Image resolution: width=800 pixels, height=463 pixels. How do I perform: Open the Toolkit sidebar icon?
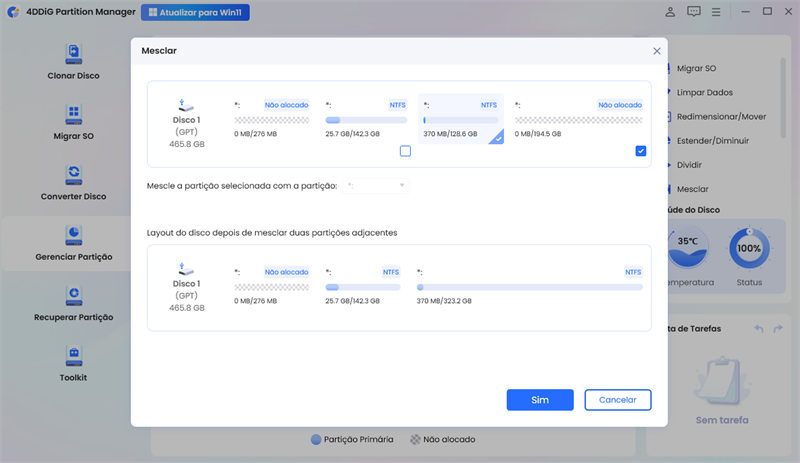tap(73, 355)
